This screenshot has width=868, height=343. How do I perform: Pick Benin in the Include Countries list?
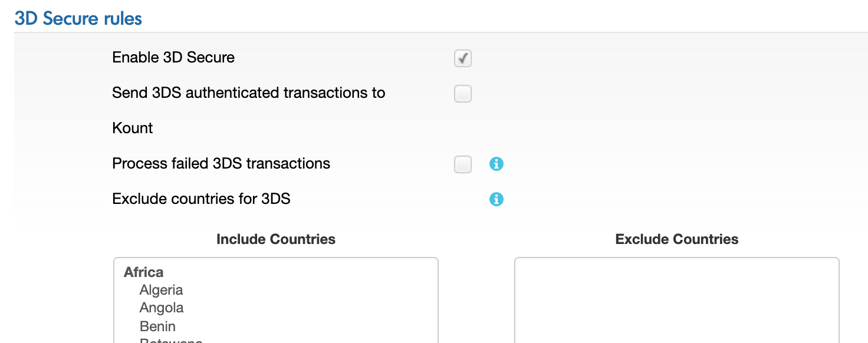point(157,326)
